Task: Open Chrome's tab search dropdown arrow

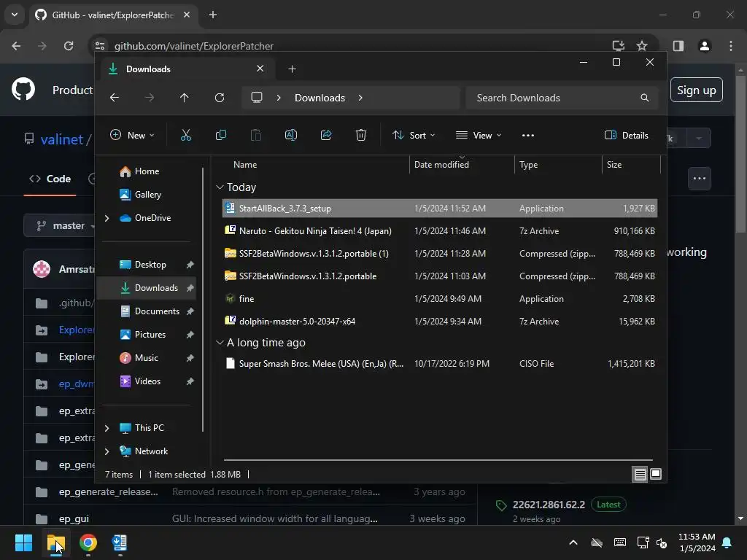Action: point(15,15)
